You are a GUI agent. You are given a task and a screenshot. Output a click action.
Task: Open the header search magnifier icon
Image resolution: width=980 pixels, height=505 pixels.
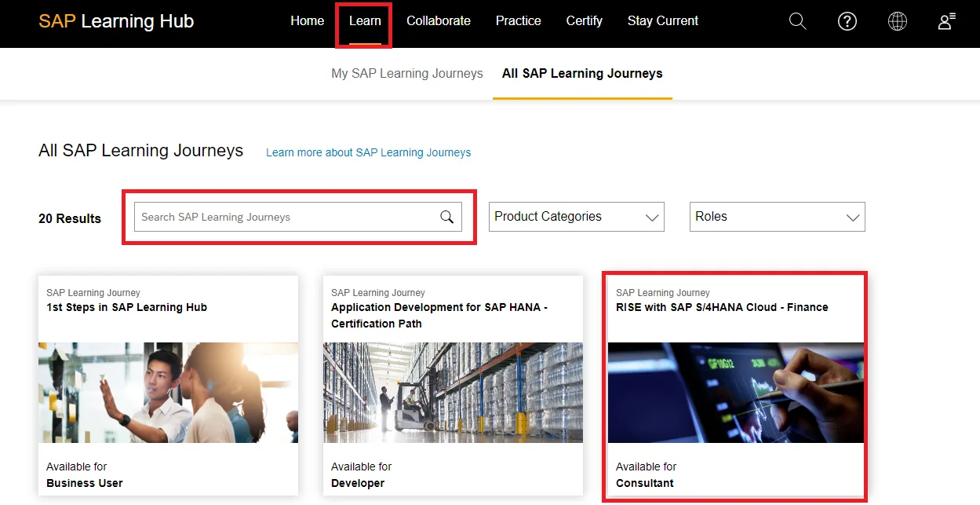pyautogui.click(x=797, y=22)
